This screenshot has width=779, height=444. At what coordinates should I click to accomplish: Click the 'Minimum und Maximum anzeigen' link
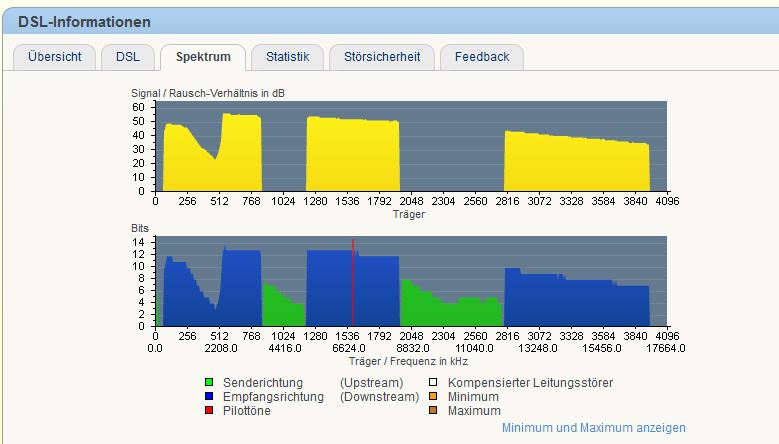594,428
